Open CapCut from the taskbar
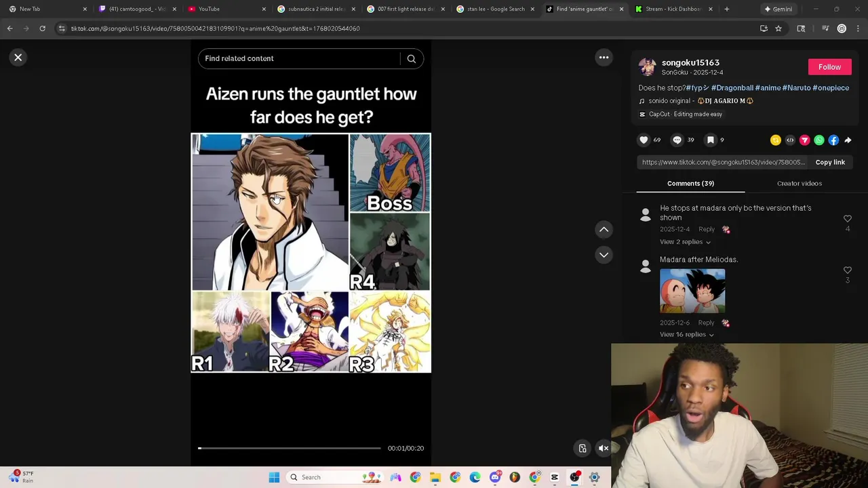868x488 pixels. tap(555, 477)
